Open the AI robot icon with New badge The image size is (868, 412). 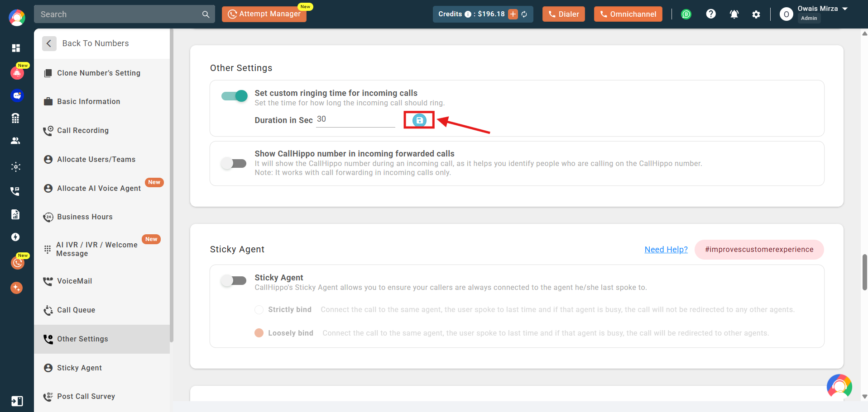coord(17,73)
